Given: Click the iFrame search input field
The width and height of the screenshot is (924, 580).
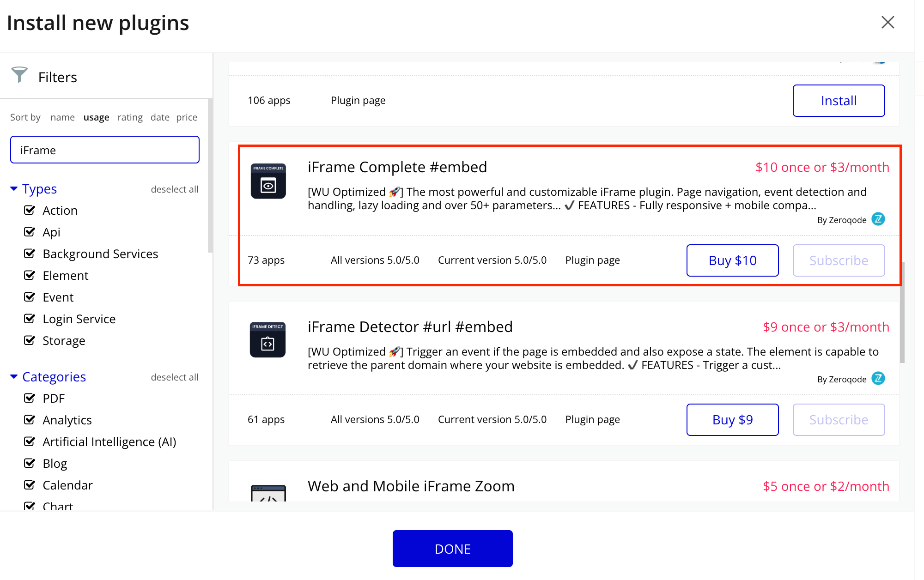Looking at the screenshot, I should (x=104, y=150).
